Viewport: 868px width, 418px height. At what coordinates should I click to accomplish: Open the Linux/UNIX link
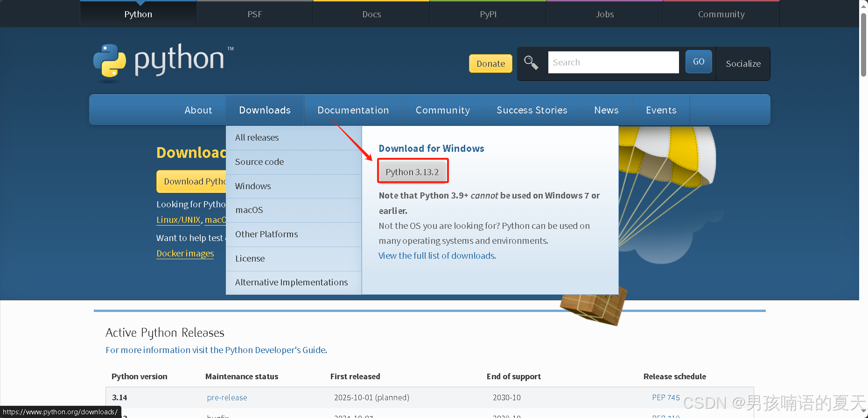pyautogui.click(x=178, y=220)
